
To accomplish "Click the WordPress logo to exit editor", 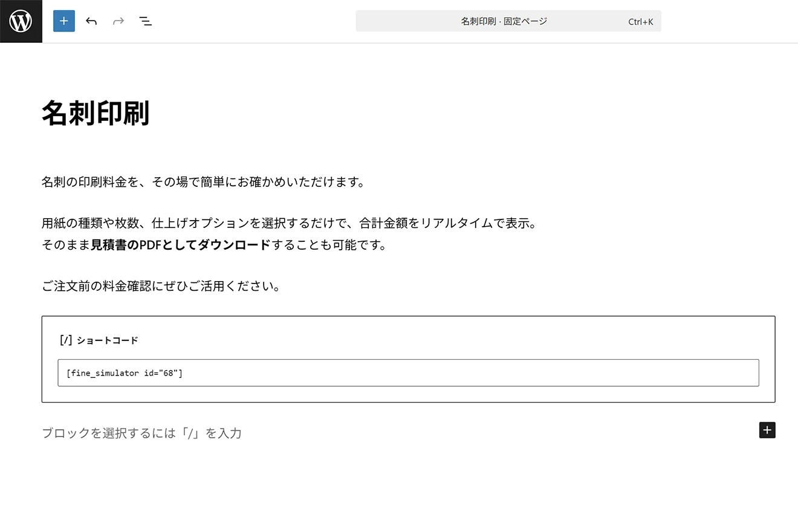I will point(21,21).
